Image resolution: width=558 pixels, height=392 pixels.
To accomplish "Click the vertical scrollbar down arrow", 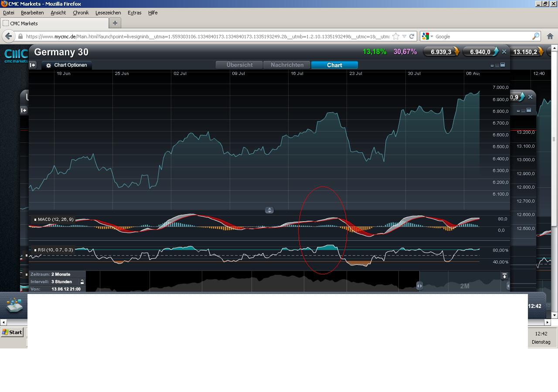I will click(x=554, y=315).
